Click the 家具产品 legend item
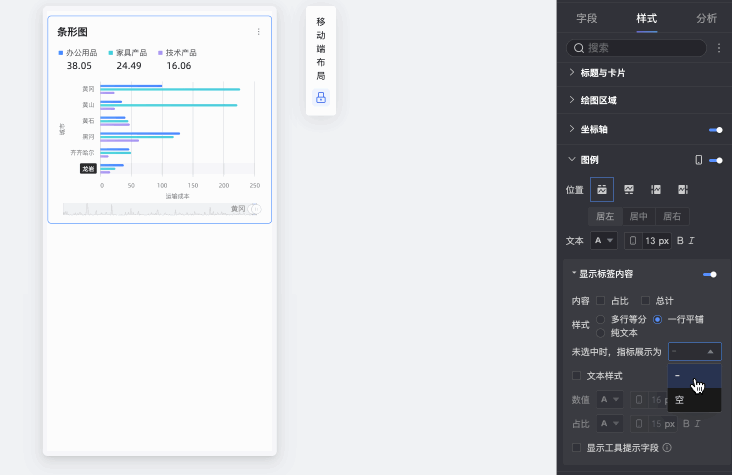The height and width of the screenshot is (475, 732). (127, 53)
